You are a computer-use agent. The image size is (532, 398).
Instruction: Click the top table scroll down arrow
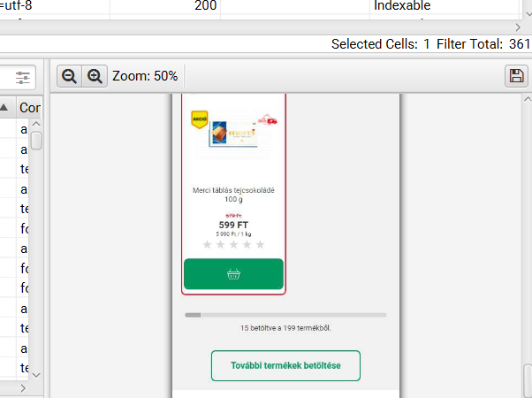[528, 14]
